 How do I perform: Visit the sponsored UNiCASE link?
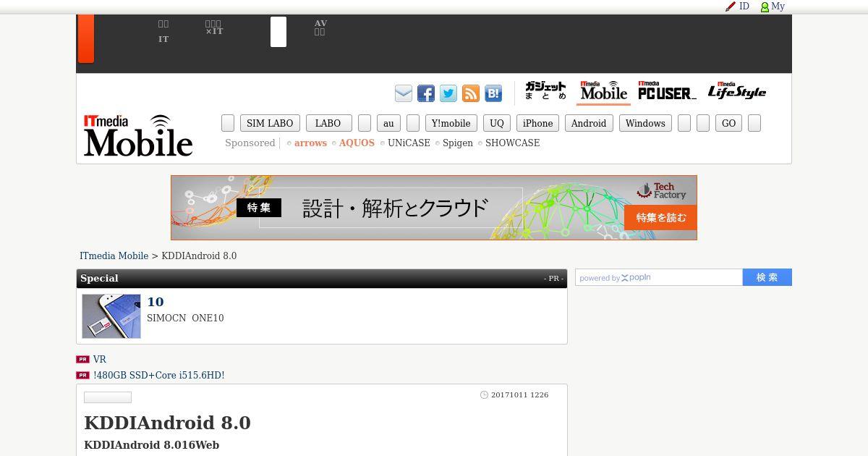pos(409,143)
